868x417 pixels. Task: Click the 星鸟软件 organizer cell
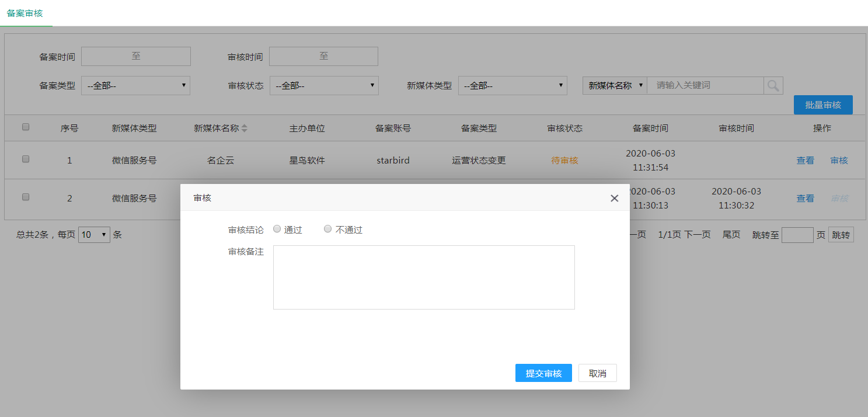307,161
